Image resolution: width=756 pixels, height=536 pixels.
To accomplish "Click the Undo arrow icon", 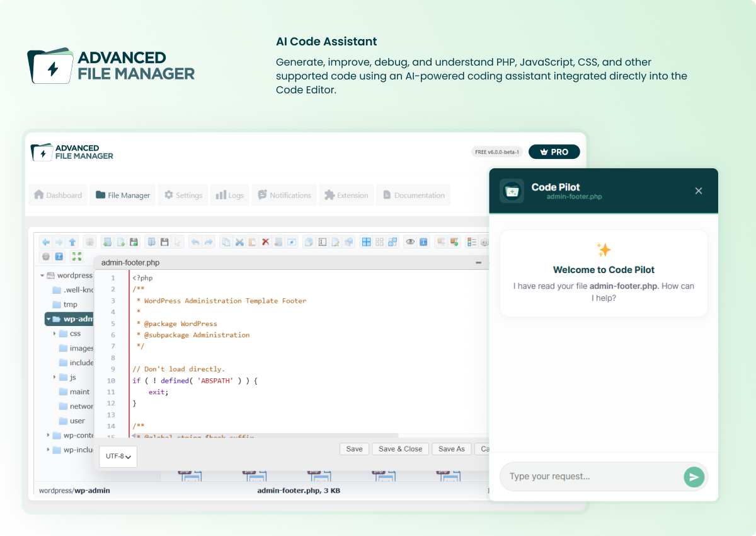I will coord(195,242).
